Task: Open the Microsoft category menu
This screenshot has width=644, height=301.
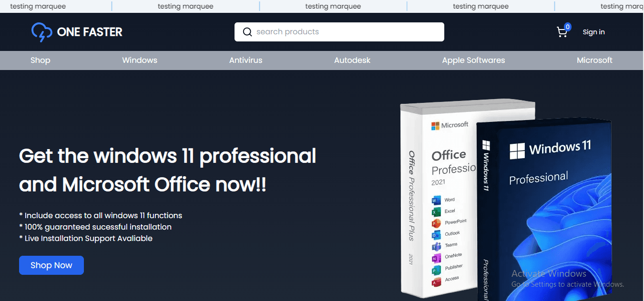Action: pos(594,60)
